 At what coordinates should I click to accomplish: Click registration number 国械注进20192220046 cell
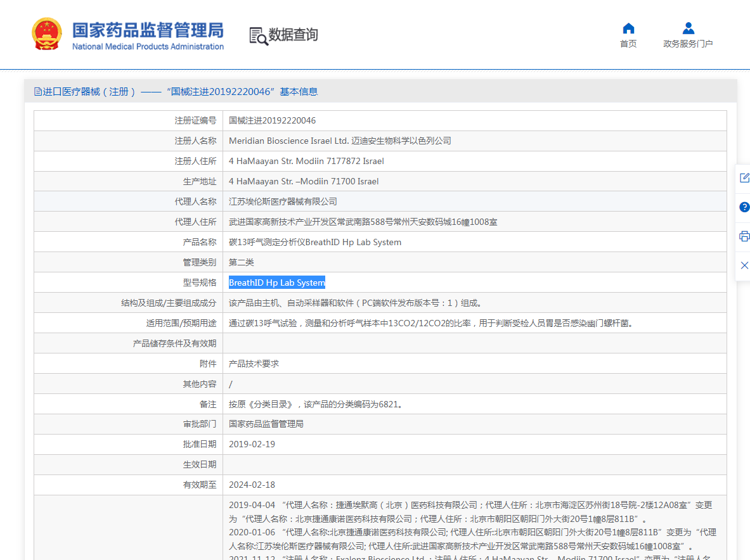point(272,120)
